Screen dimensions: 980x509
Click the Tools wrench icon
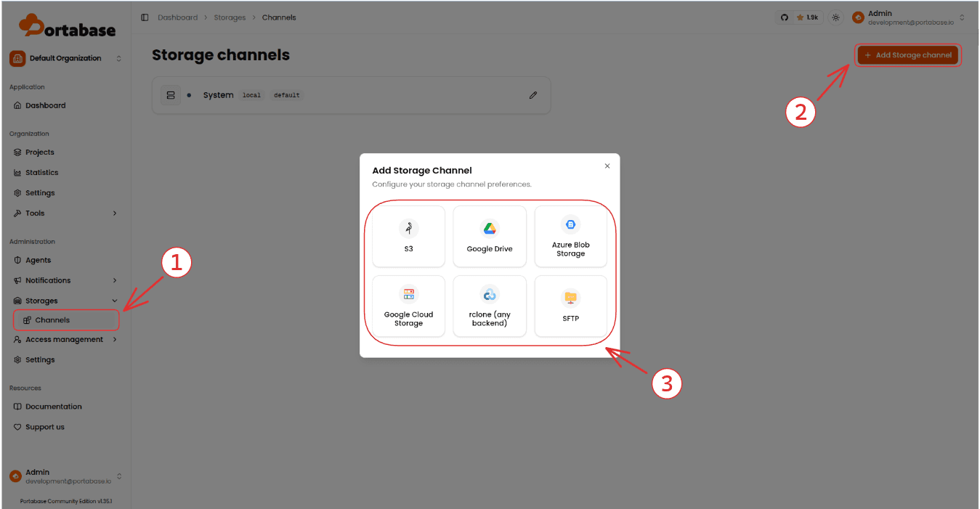tap(18, 213)
